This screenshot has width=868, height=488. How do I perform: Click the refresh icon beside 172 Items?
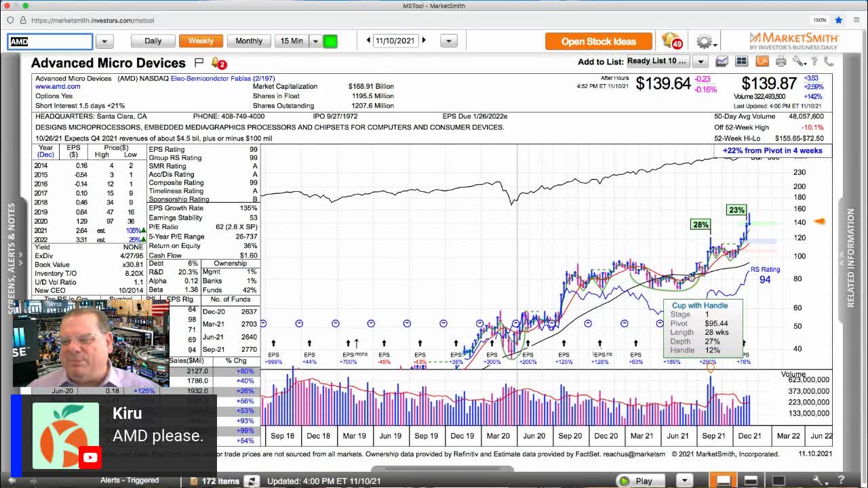click(252, 481)
